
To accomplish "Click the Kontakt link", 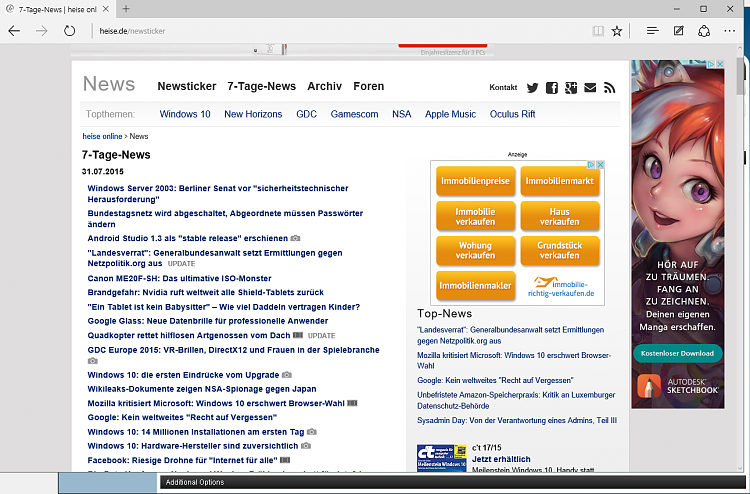I will point(503,88).
